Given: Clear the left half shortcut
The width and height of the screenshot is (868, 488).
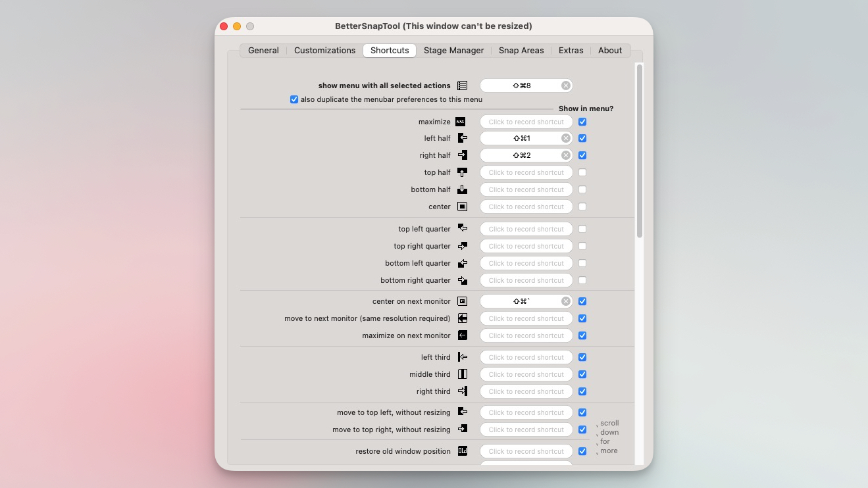Looking at the screenshot, I should coord(565,138).
